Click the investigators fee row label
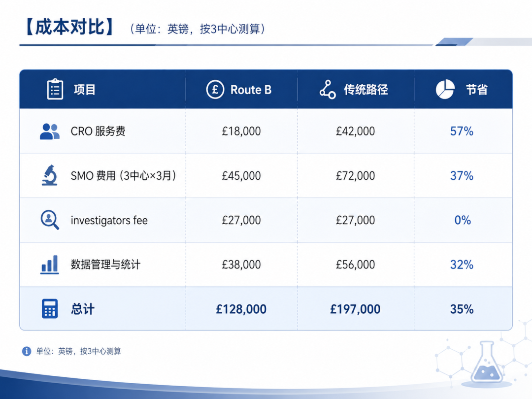The width and height of the screenshot is (532, 399). click(x=109, y=221)
